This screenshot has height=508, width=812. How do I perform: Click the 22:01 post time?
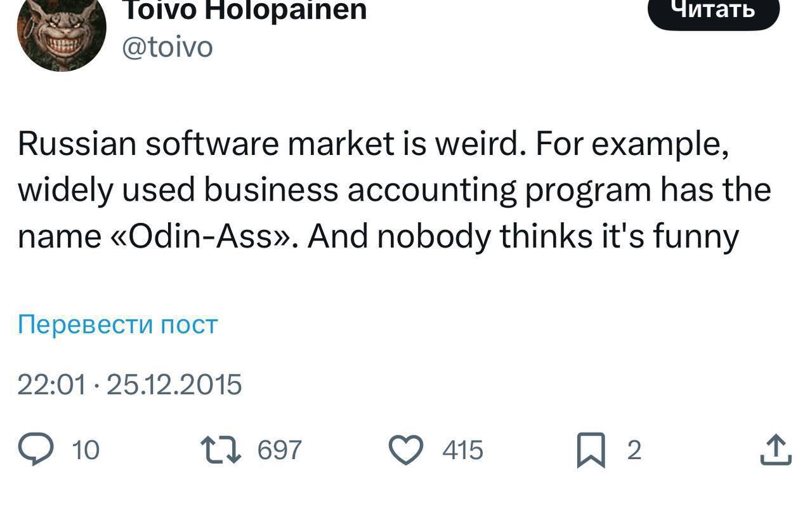click(x=51, y=385)
